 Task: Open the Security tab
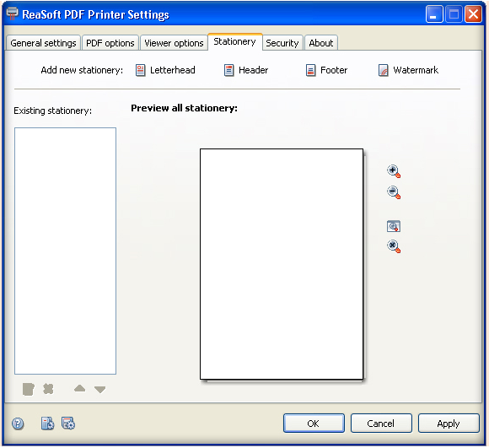point(282,43)
